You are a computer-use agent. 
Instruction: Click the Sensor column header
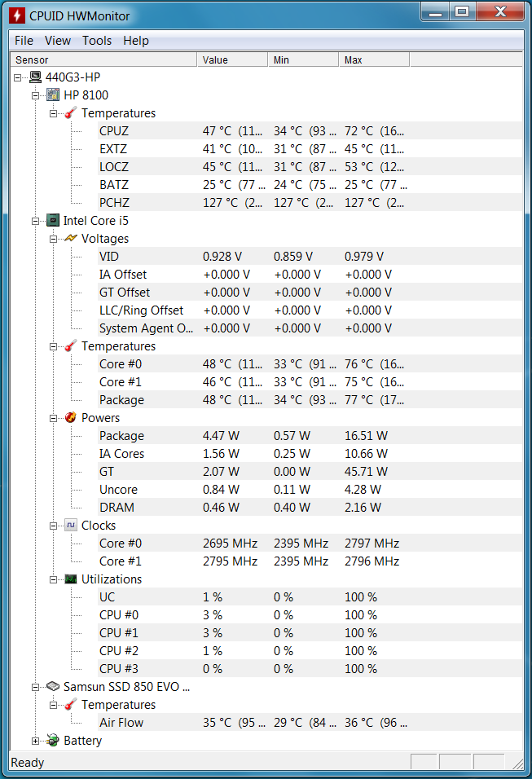[103, 59]
